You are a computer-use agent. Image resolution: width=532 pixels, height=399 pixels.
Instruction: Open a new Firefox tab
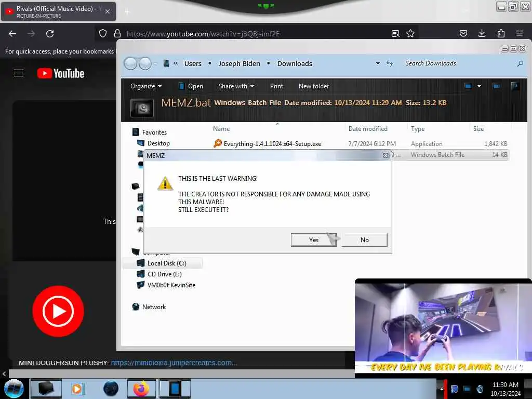click(x=127, y=12)
